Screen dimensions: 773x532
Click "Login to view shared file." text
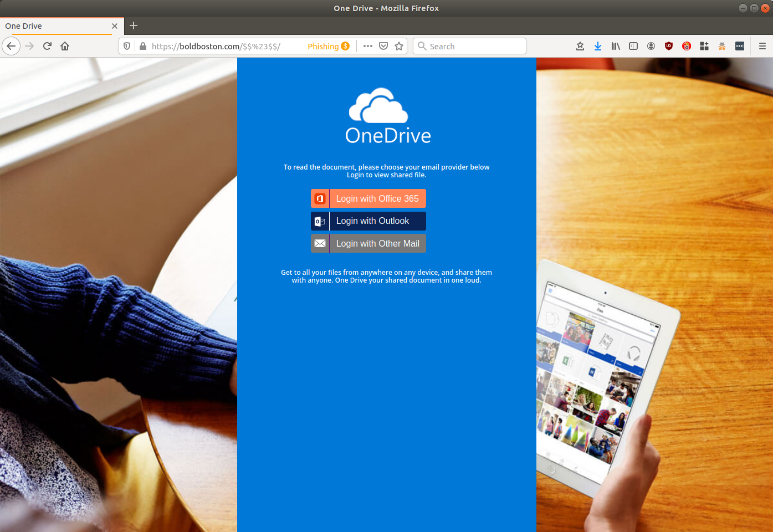(387, 175)
